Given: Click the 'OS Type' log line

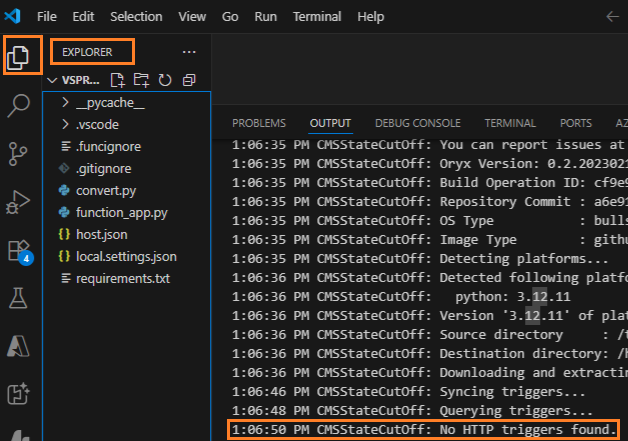Looking at the screenshot, I should (430, 221).
